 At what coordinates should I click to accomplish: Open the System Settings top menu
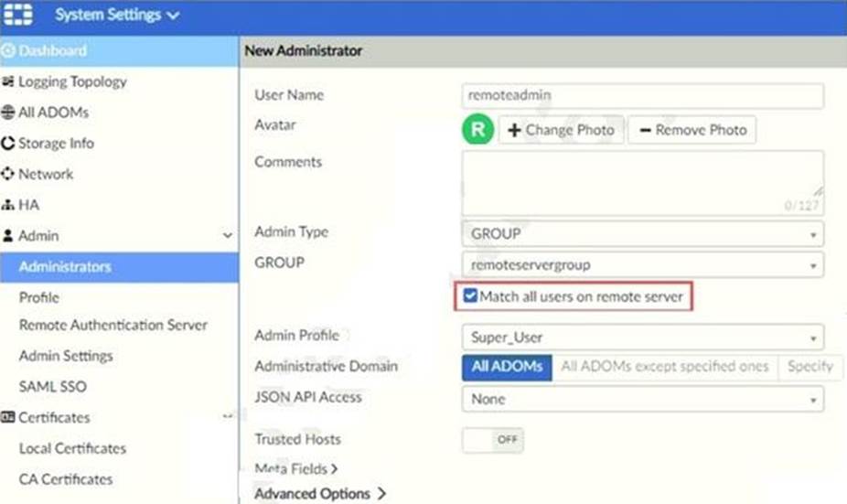[117, 16]
